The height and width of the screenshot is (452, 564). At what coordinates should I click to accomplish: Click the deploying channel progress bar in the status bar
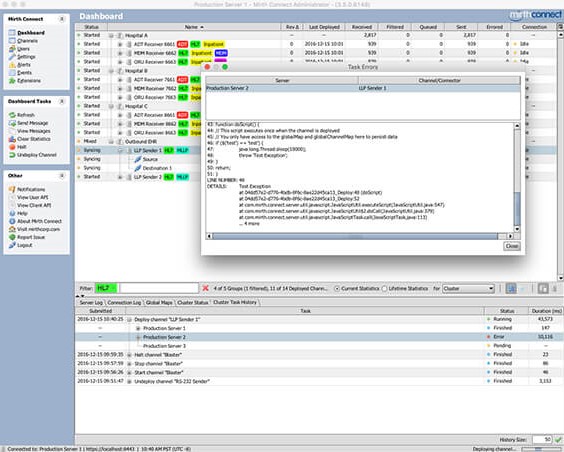541,449
